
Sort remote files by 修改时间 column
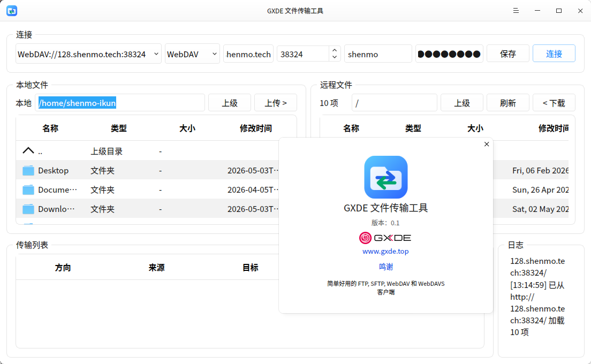[554, 128]
